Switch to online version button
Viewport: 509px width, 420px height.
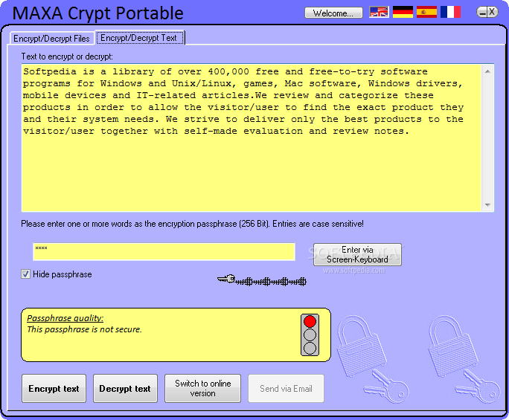click(203, 389)
